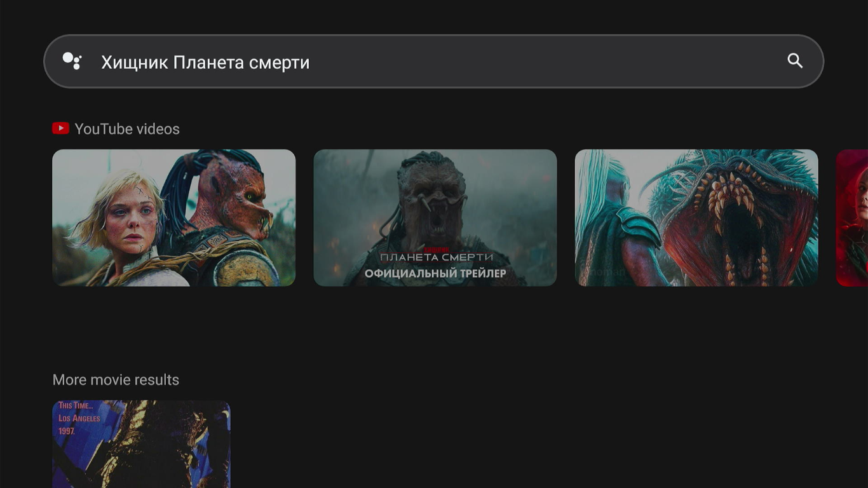Focus the search field with Хищник Планета смерти
Screen dimensions: 868x488
pos(433,62)
